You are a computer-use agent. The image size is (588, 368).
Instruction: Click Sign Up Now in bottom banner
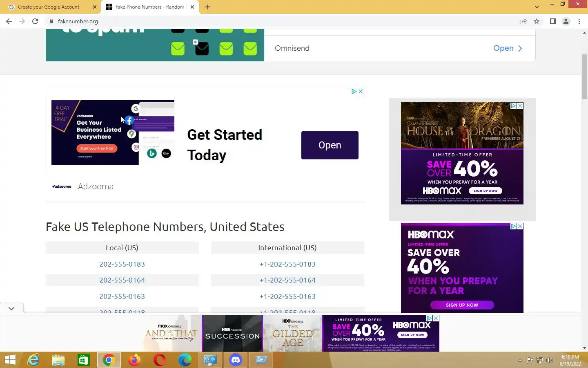click(412, 335)
